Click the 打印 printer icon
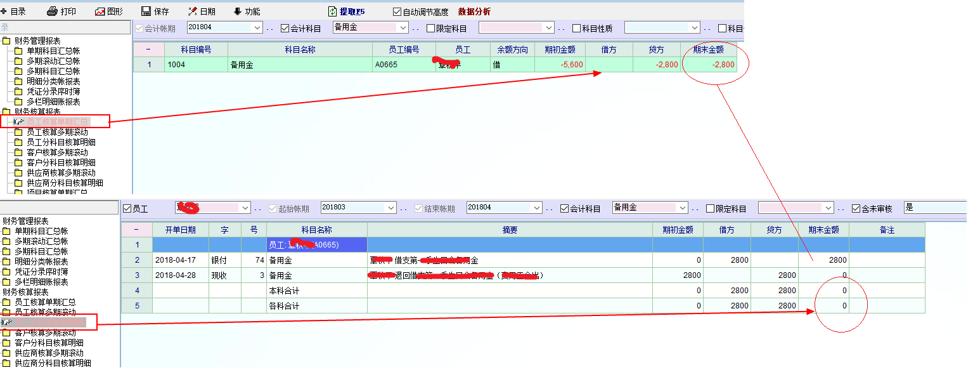This screenshot has width=980, height=389. (53, 11)
